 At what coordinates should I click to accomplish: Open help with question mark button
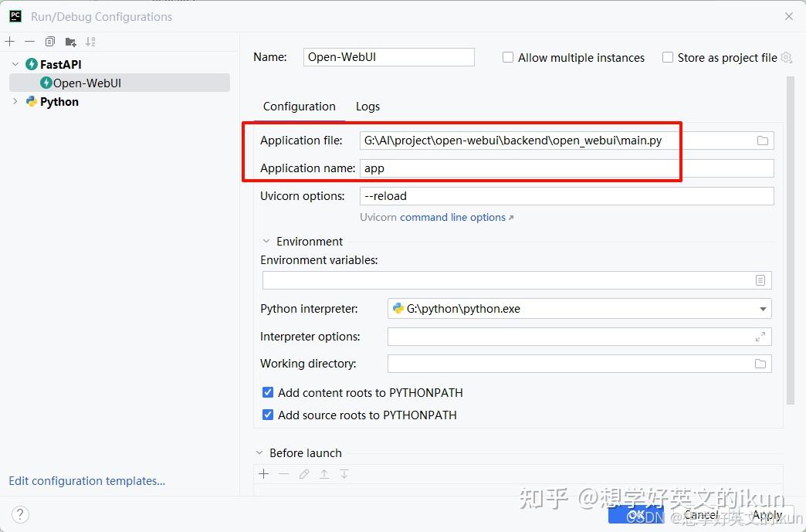(x=19, y=514)
